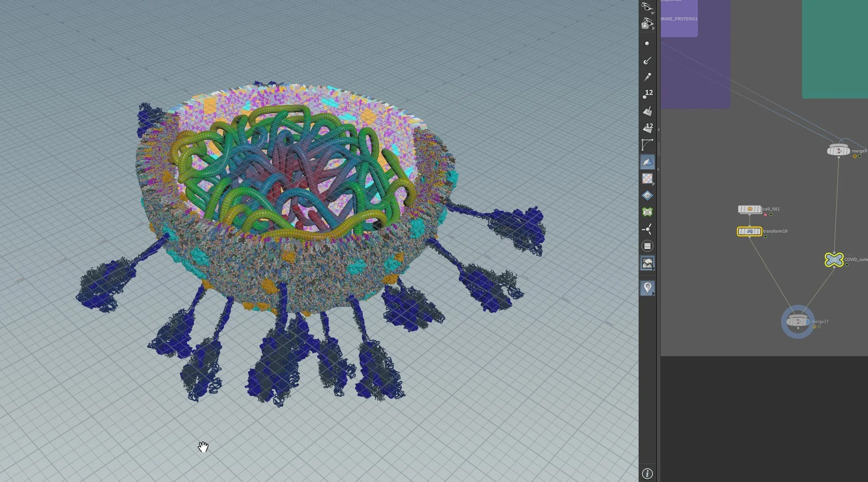Toggle display primitive numbers icon

(x=647, y=128)
